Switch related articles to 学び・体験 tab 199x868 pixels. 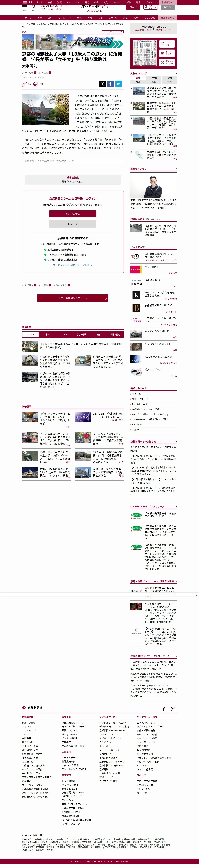[x=81, y=335]
